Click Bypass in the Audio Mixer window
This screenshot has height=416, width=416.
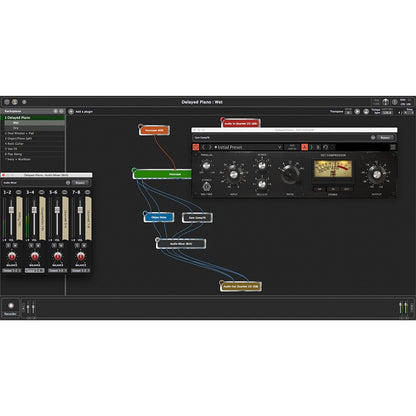coord(80,183)
